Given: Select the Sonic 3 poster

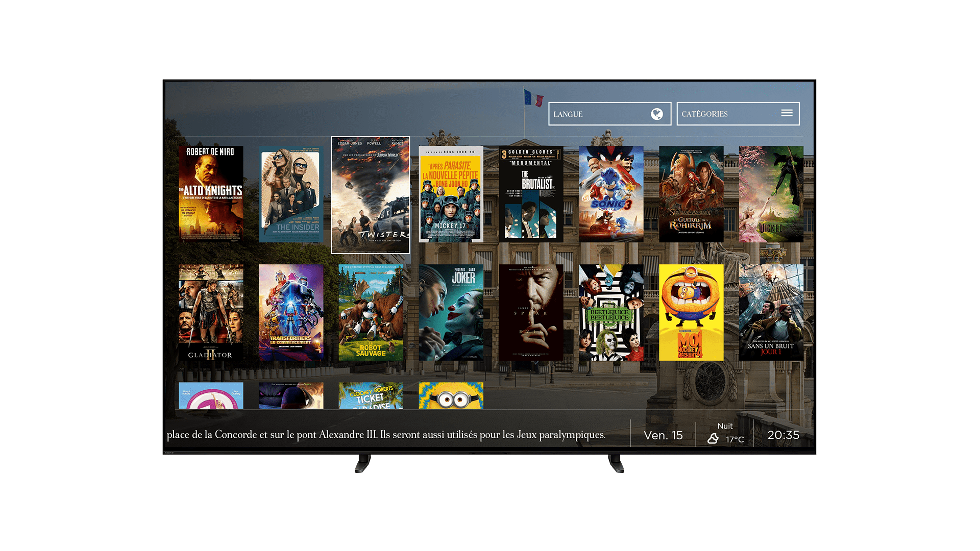Looking at the screenshot, I should [611, 194].
